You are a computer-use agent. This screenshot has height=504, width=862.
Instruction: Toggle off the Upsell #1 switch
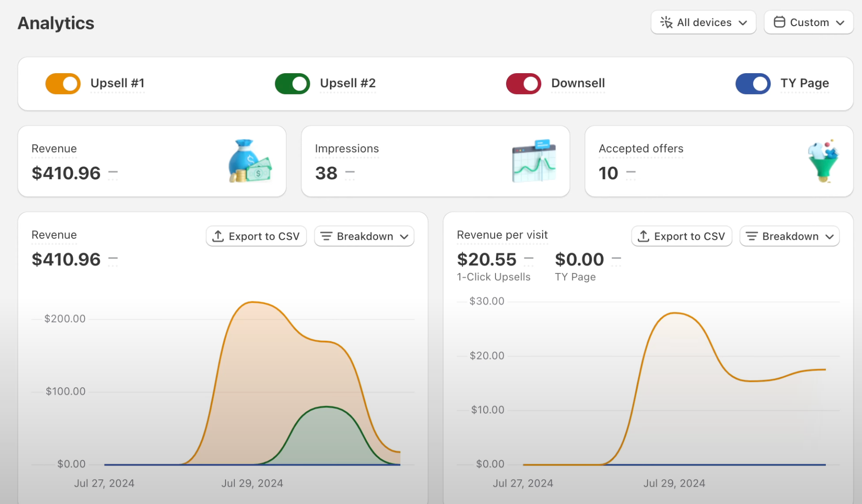coord(63,84)
